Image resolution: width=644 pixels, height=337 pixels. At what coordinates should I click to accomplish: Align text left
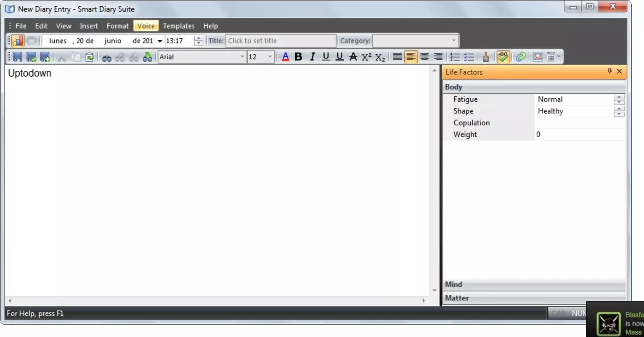[x=411, y=57]
